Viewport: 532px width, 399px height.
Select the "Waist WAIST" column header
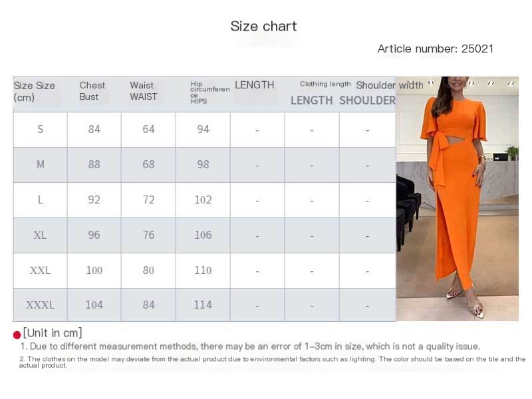tap(144, 91)
